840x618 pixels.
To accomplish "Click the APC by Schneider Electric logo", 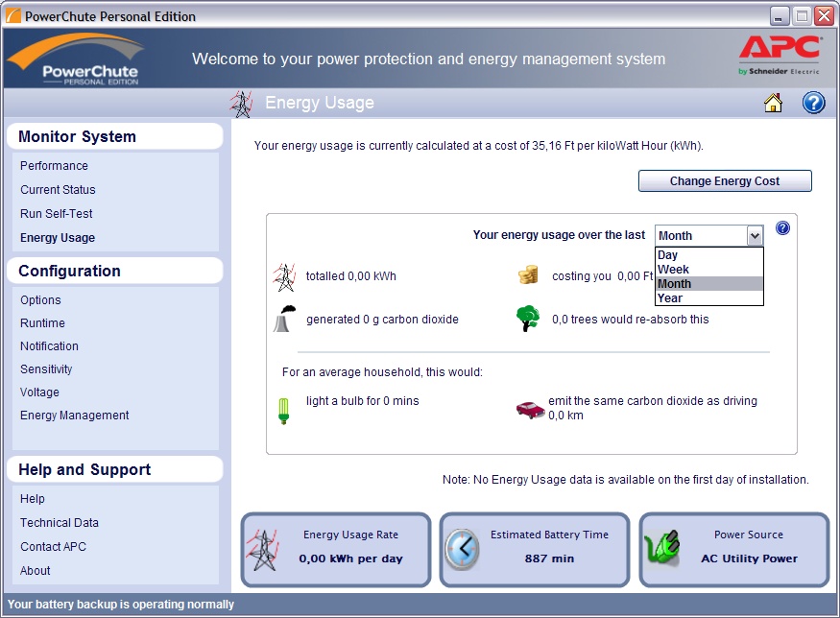I will pos(780,55).
